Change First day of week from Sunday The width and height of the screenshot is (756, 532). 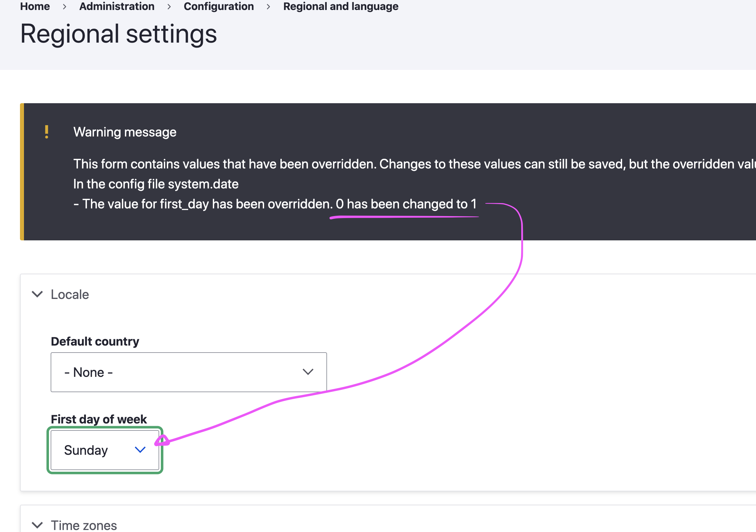[x=105, y=450]
